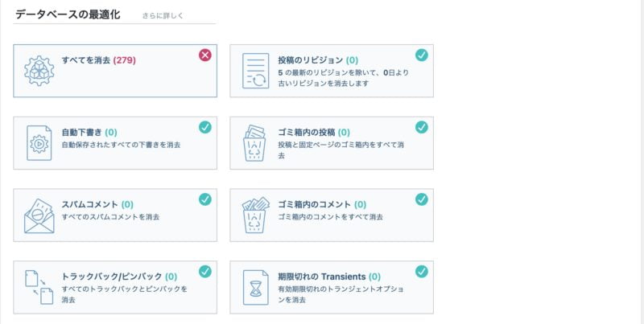644x324 pixels.
Task: Toggle the checkmark on 自動下書き card
Action: coord(205,127)
